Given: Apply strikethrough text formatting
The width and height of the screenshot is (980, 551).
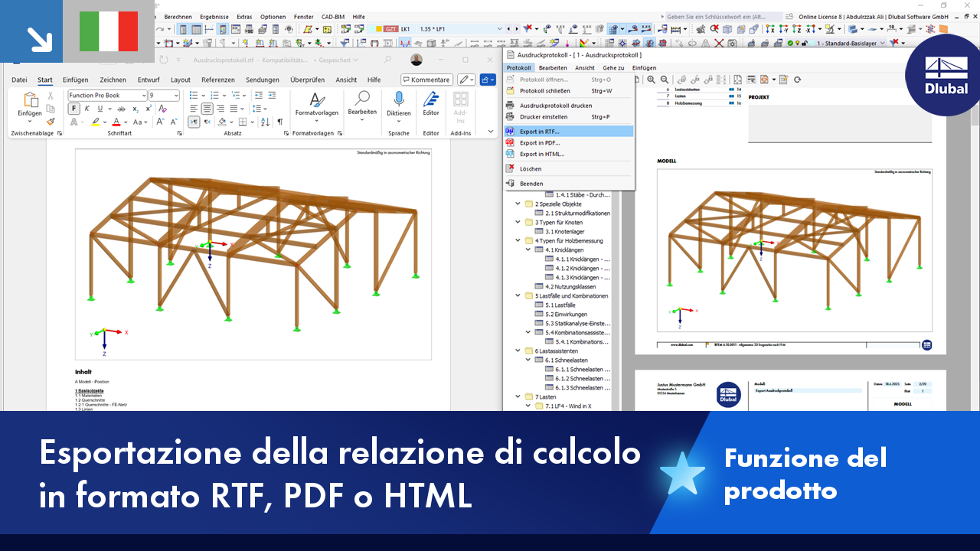Looking at the screenshot, I should (120, 109).
